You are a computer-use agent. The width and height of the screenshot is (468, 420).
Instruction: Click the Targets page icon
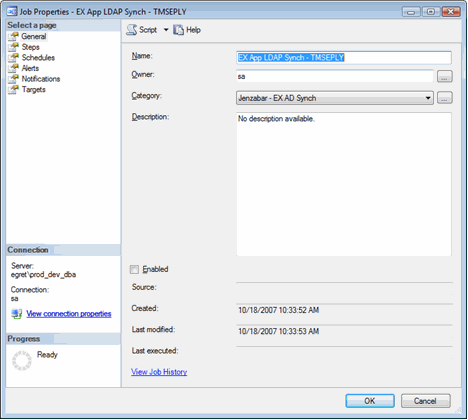14,90
